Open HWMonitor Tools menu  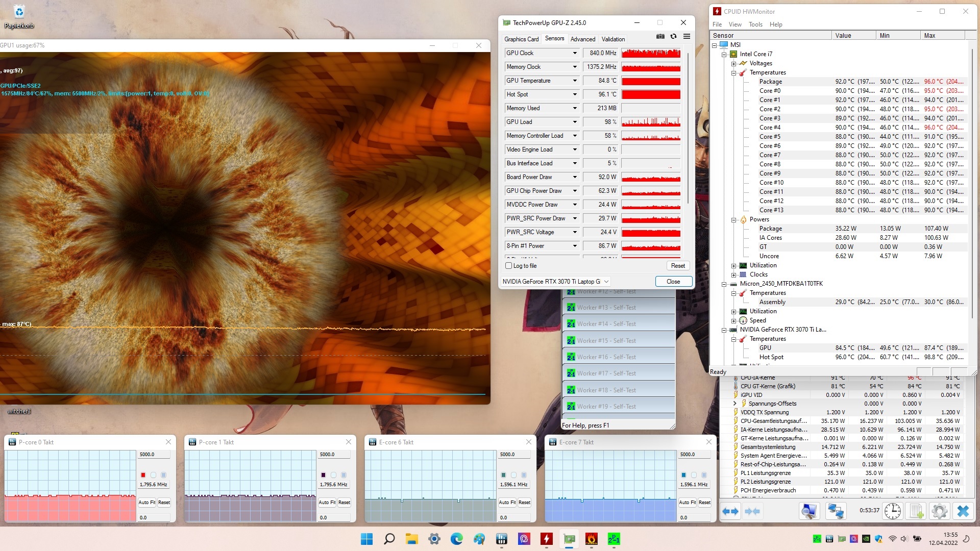pyautogui.click(x=755, y=24)
